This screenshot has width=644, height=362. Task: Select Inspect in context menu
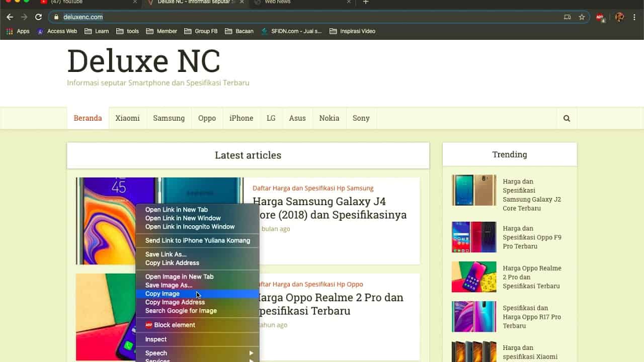coord(197,339)
